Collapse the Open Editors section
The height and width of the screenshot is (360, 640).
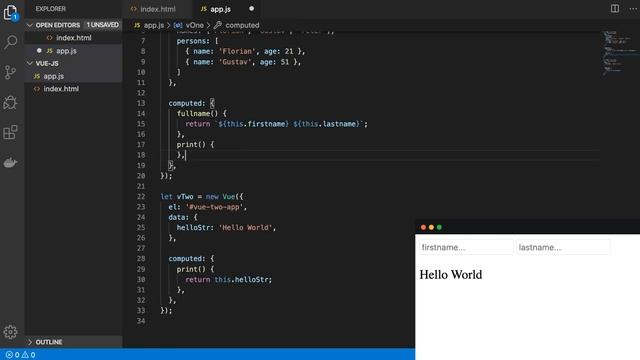pos(29,25)
